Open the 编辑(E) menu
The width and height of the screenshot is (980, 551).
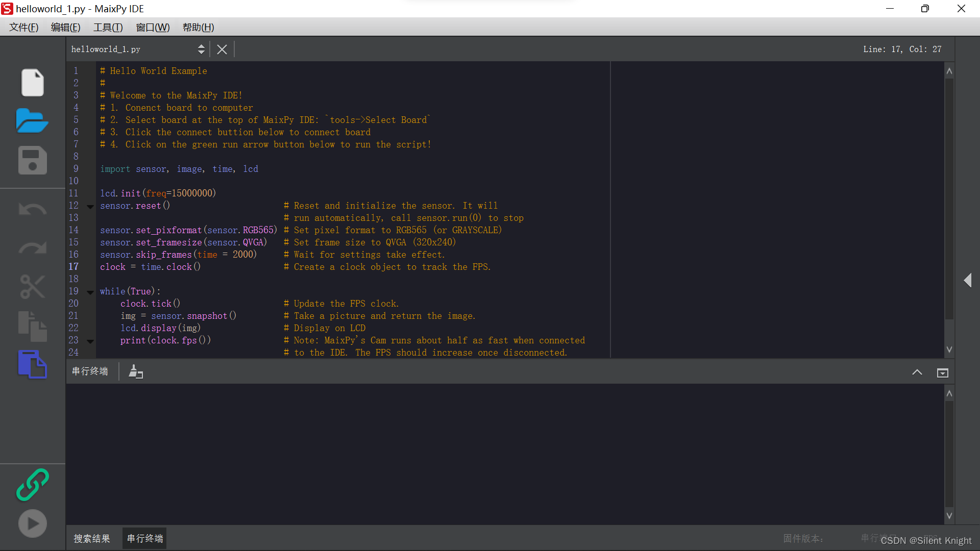click(x=66, y=28)
